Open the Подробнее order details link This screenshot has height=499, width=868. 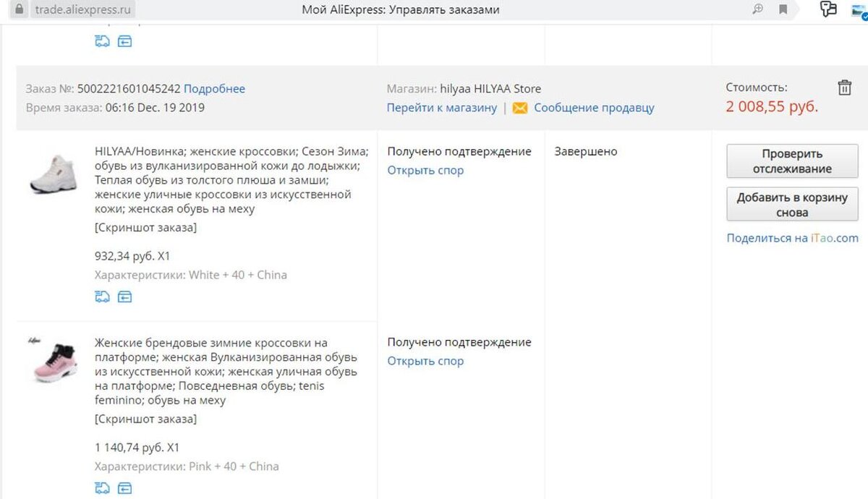click(x=214, y=89)
